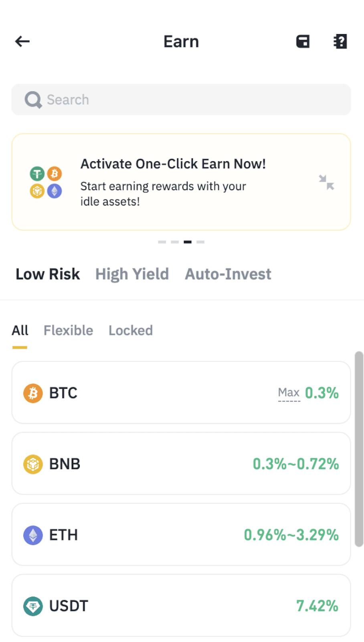Filter products by Flexible
The height and width of the screenshot is (642, 364).
click(68, 331)
